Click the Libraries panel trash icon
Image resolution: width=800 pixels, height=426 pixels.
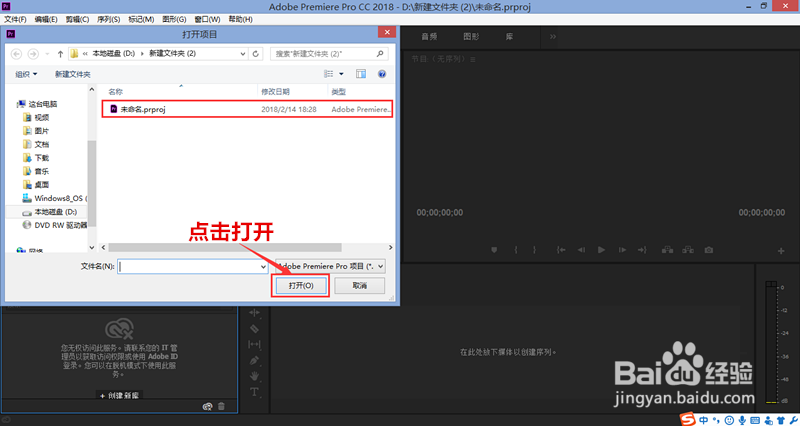(221, 407)
